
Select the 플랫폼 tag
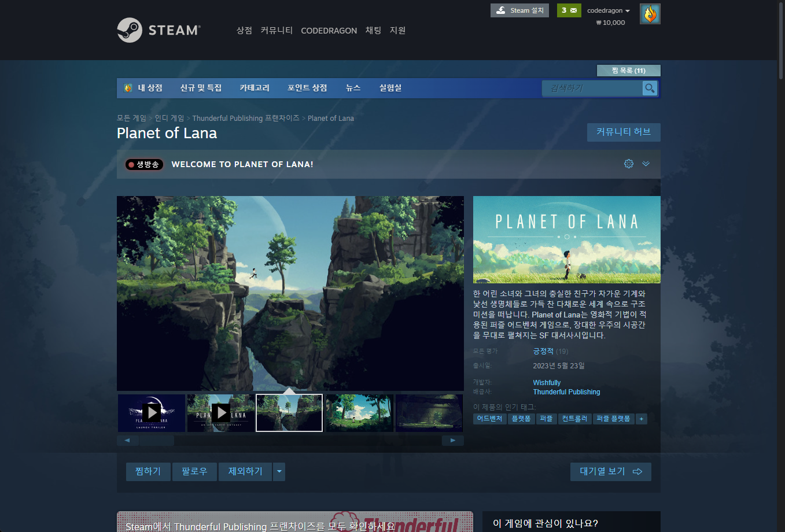[x=521, y=419]
